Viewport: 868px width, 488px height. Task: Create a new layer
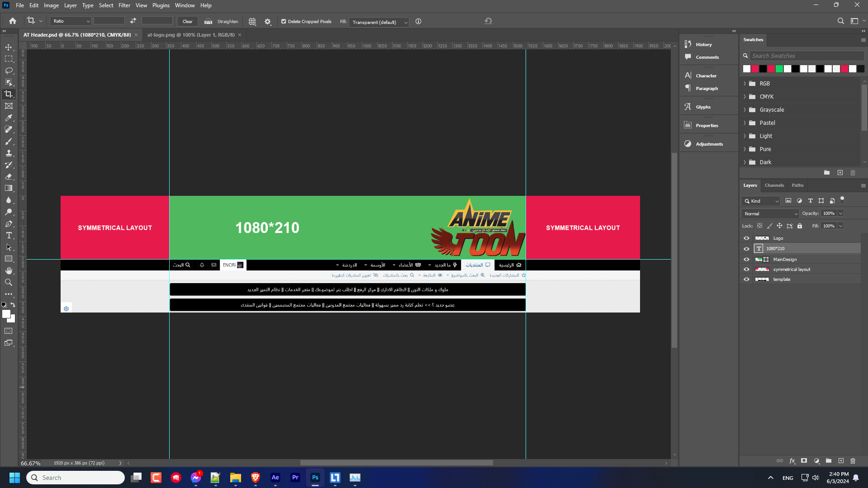(x=841, y=461)
